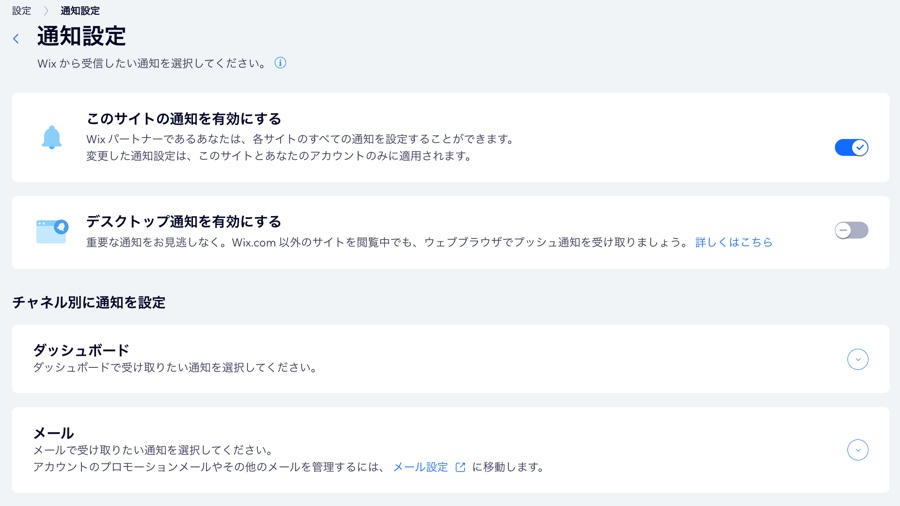The image size is (900, 506).
Task: Click the blue bell icon
Action: 52,137
